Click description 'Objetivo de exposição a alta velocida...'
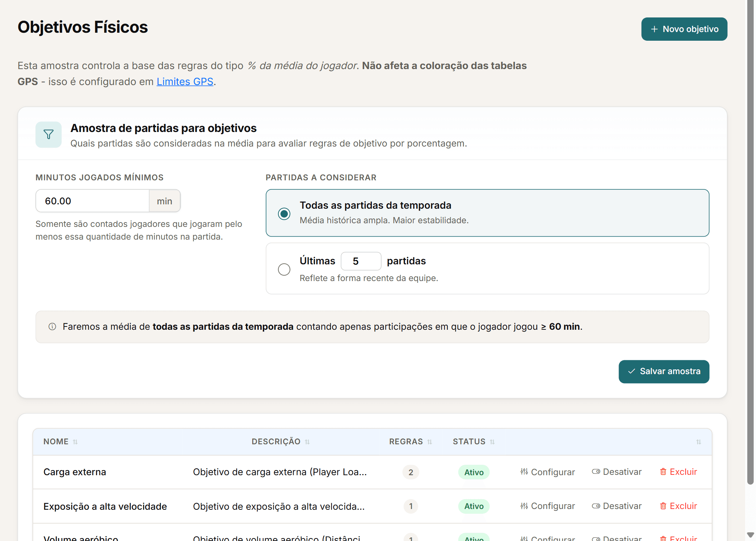Screen dimensions: 756x541 click(x=279, y=506)
